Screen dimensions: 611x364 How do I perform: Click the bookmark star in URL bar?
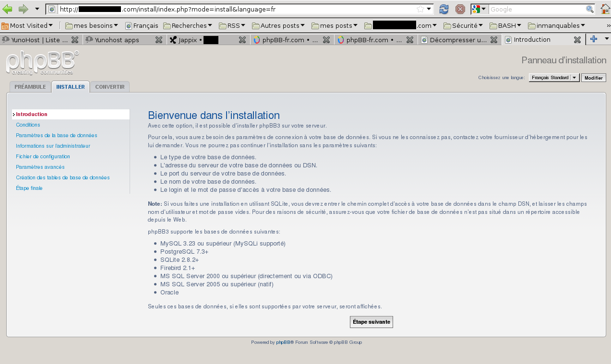point(420,9)
